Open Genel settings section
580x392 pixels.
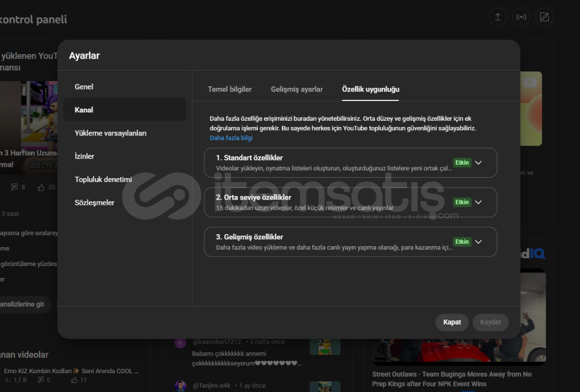pyautogui.click(x=84, y=87)
